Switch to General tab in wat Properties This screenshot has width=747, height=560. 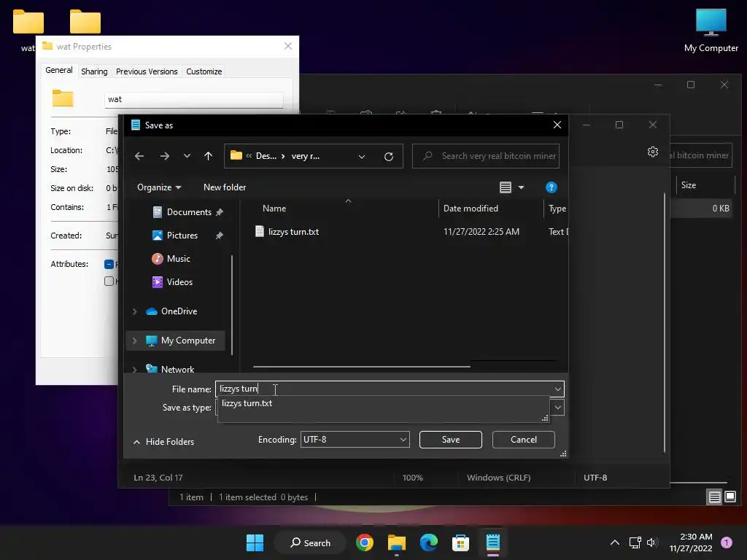click(x=58, y=70)
